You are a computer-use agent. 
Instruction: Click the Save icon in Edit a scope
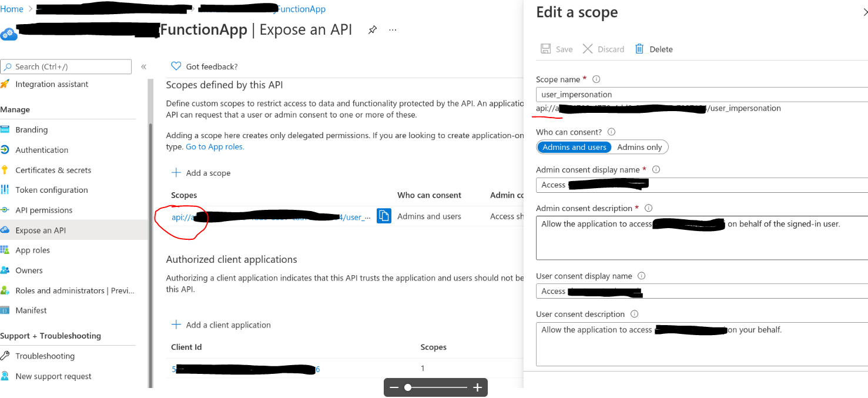point(546,49)
